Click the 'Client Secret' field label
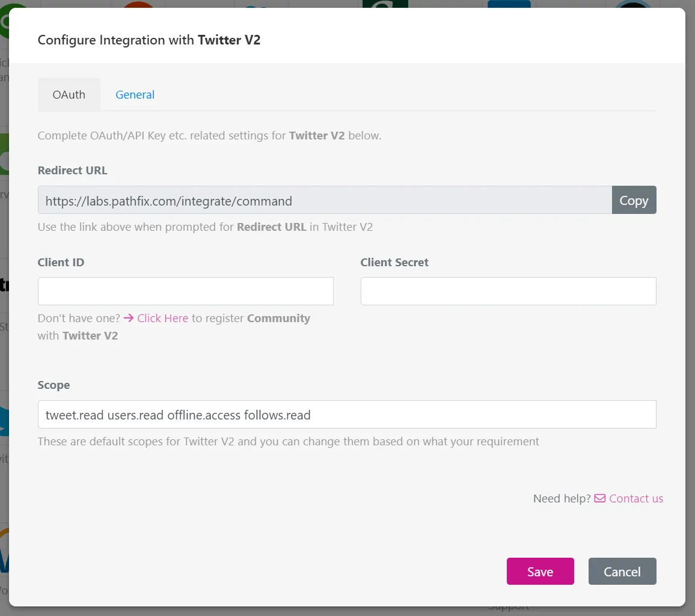The width and height of the screenshot is (695, 616). (x=394, y=263)
